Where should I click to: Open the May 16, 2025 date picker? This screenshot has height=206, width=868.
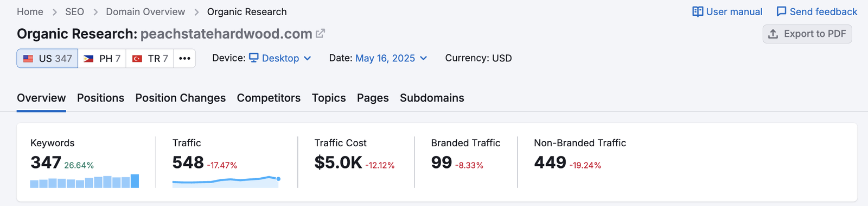(x=391, y=58)
